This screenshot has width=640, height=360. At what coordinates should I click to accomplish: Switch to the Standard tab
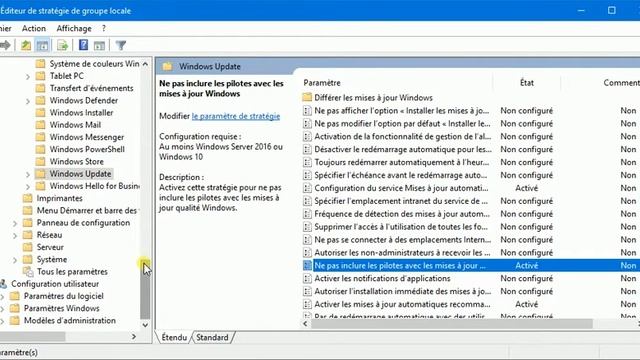212,338
